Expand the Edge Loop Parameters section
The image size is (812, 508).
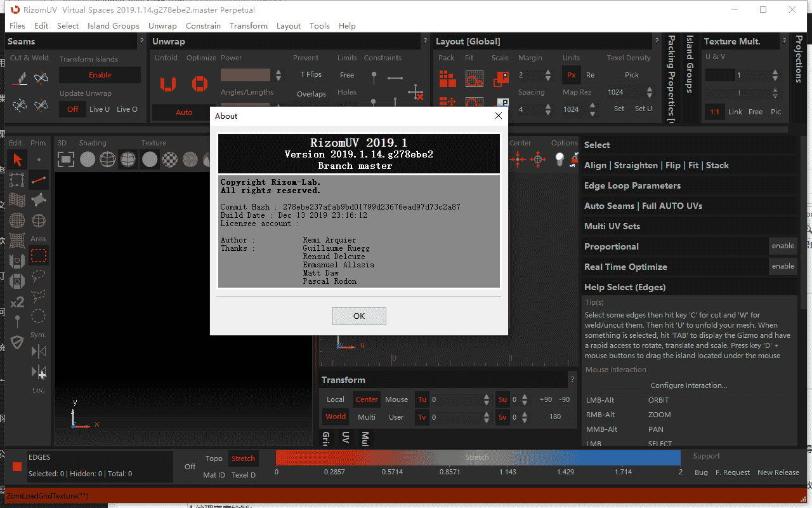coord(632,185)
